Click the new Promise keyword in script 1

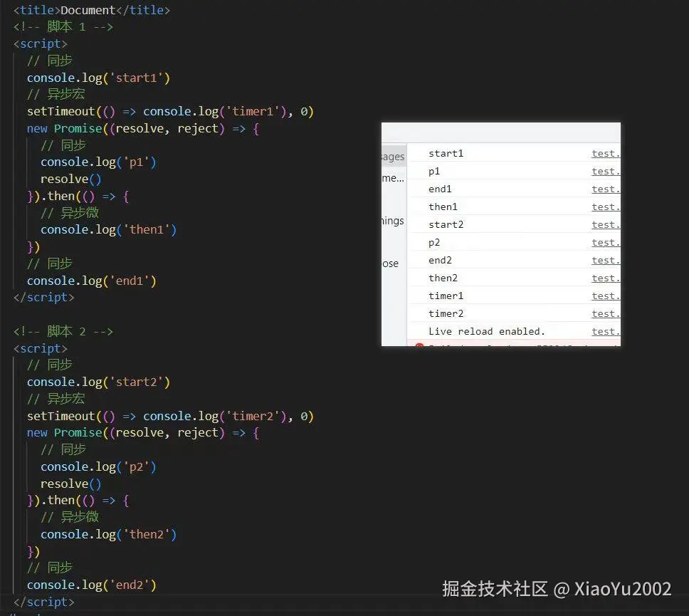click(63, 128)
